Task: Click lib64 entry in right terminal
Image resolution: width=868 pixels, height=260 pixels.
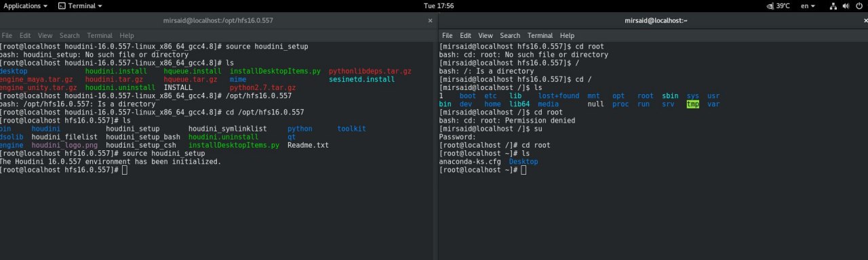Action: pyautogui.click(x=519, y=104)
